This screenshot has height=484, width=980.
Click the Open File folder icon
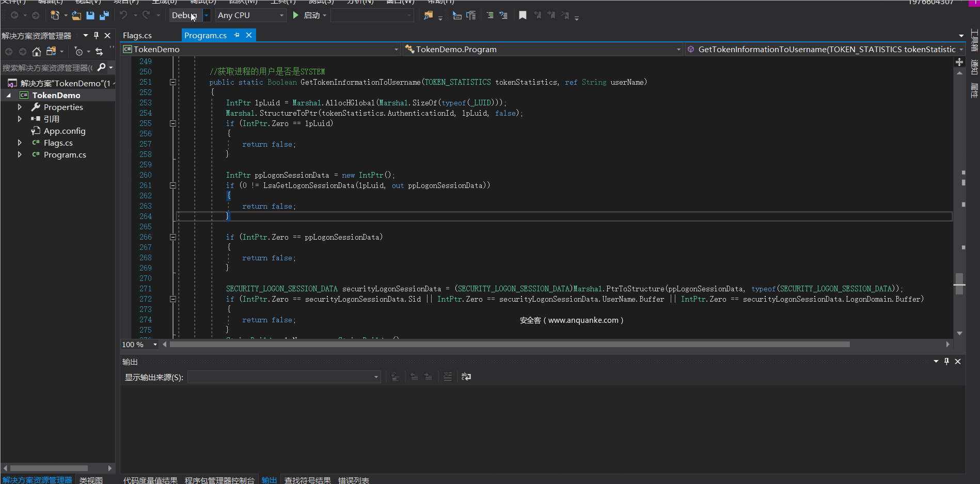(76, 15)
